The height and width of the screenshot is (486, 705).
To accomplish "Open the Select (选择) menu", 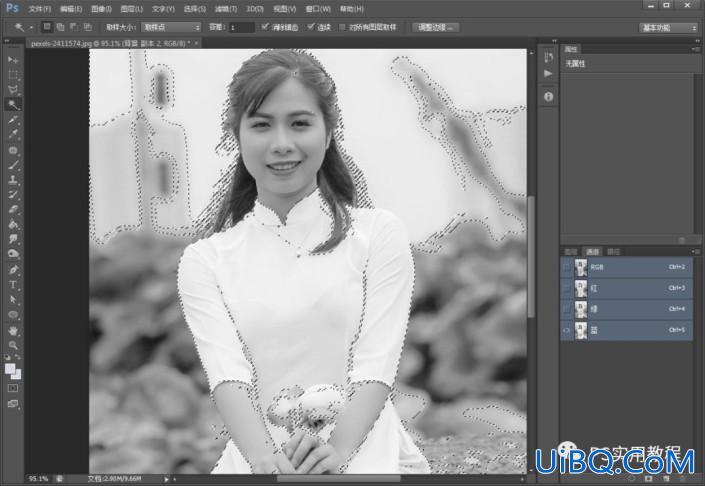I will click(195, 9).
